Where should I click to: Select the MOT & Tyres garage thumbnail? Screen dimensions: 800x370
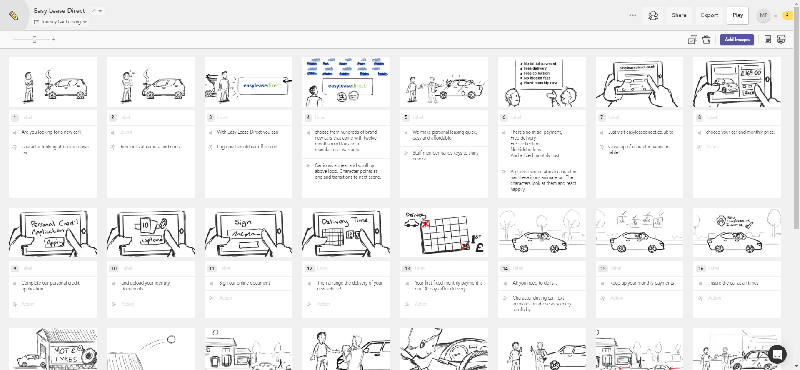tap(53, 349)
